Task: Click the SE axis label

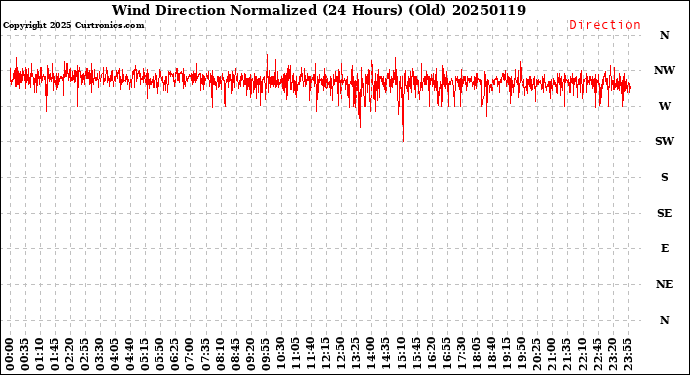Action: 664,213
